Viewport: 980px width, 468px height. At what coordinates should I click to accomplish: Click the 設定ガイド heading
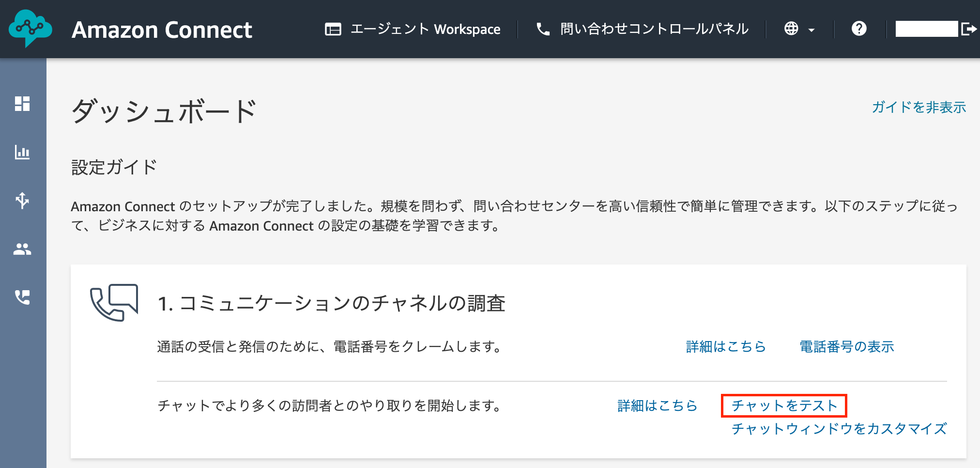point(114,167)
